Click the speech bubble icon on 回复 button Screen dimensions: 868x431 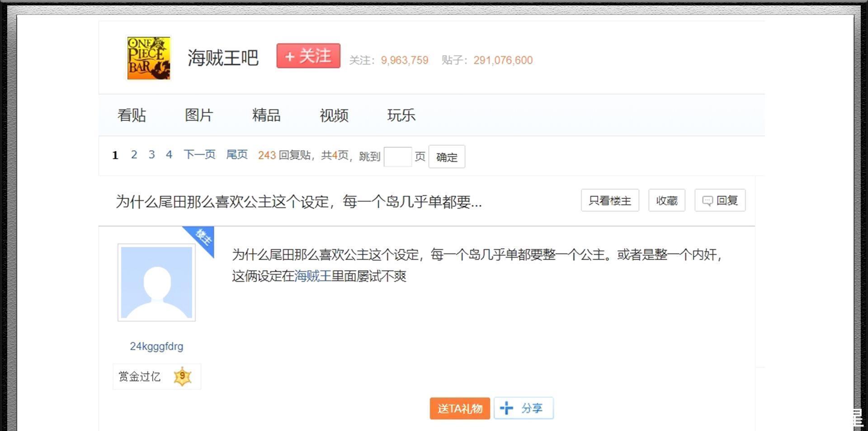708,200
